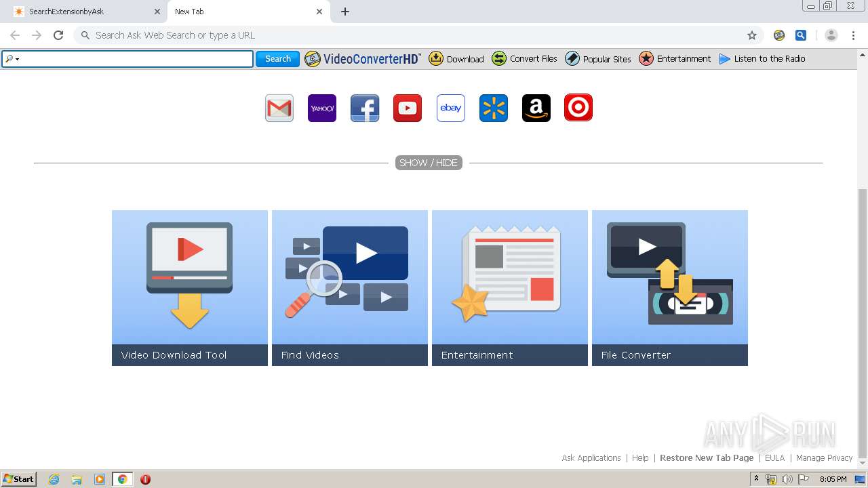The width and height of the screenshot is (868, 488).
Task: Toggle the SHOW / HIDE button
Action: (x=429, y=163)
